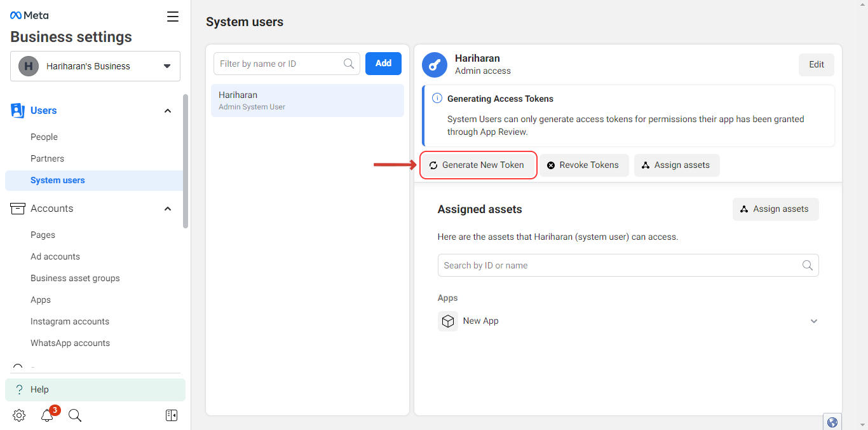
Task: Click the Users section icon
Action: (17, 111)
